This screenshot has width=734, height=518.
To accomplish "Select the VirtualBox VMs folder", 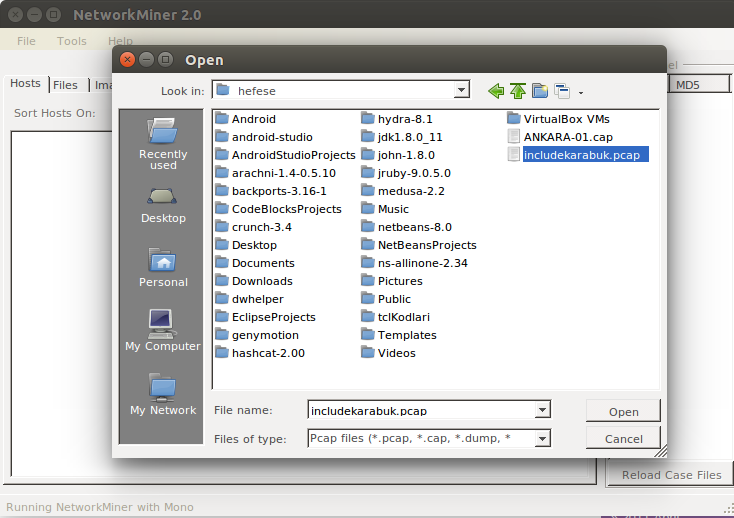I will (558, 119).
